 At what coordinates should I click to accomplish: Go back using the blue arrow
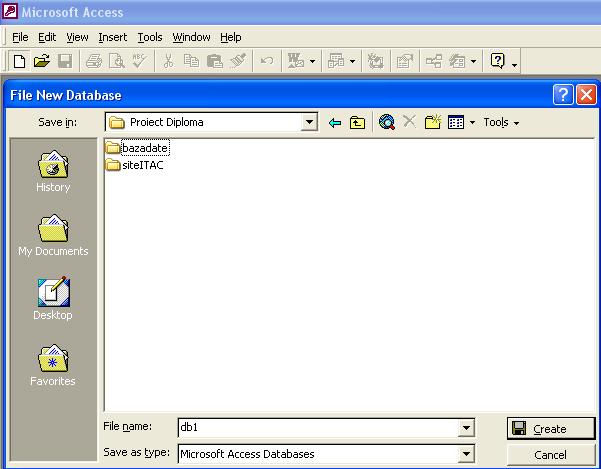[x=335, y=123]
